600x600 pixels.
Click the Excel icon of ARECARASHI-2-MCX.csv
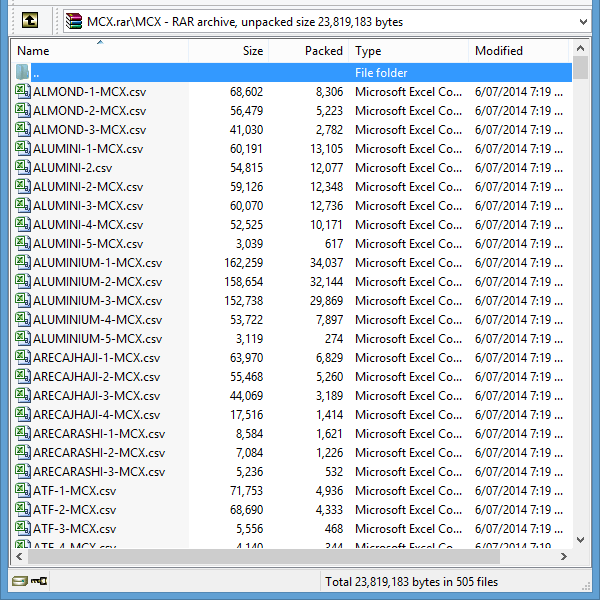[x=23, y=452]
